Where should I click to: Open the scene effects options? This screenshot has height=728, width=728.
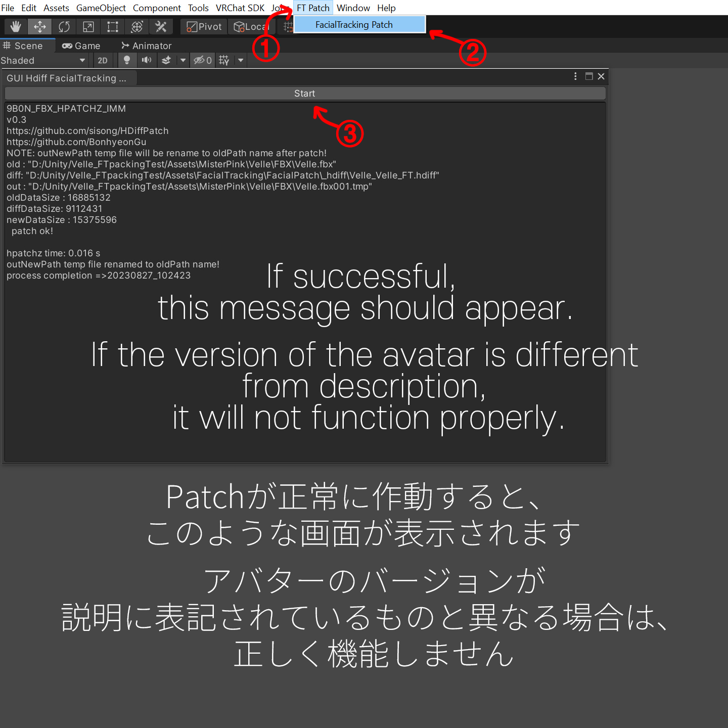(166, 60)
